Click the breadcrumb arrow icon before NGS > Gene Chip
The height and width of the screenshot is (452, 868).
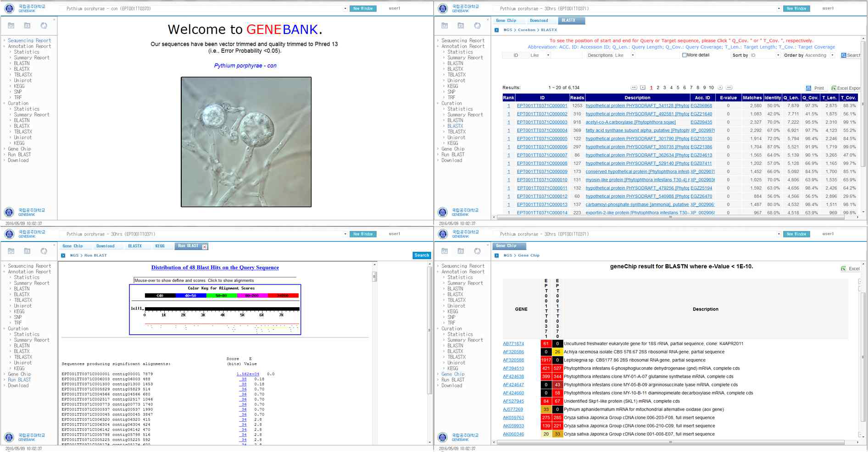(x=496, y=256)
